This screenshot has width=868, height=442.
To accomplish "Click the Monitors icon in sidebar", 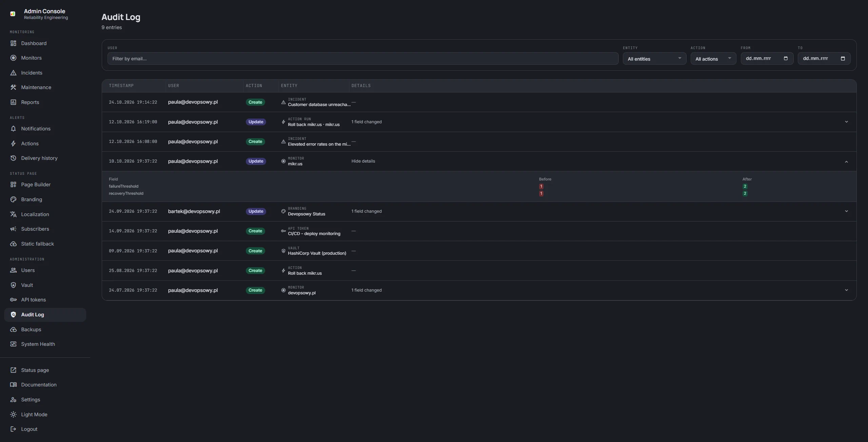I will 13,58.
